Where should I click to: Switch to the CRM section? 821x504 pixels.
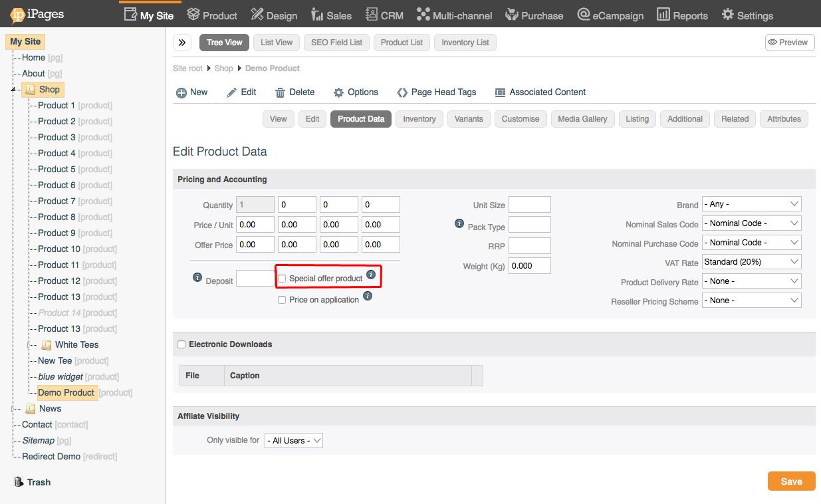click(x=384, y=15)
